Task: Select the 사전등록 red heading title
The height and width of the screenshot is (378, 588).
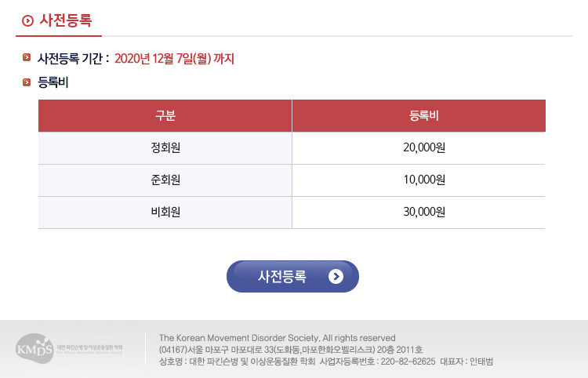Action: click(x=66, y=20)
